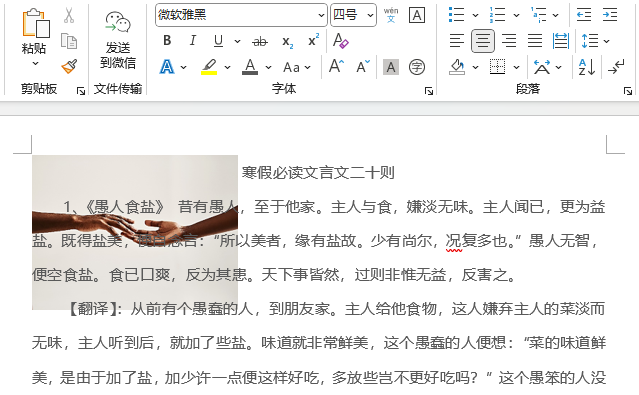Open borders dropdown arrow
This screenshot has width=639, height=395.
click(x=516, y=67)
